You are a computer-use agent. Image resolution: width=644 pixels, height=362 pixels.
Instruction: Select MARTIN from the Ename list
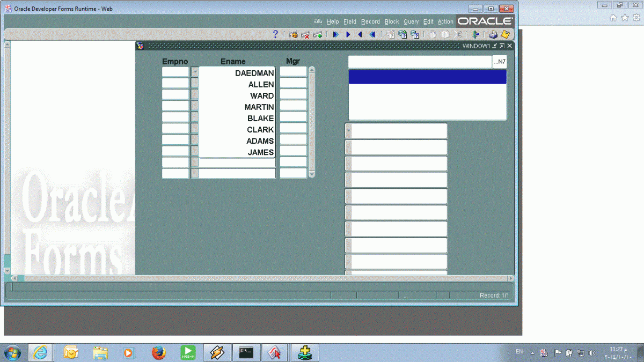(x=259, y=107)
